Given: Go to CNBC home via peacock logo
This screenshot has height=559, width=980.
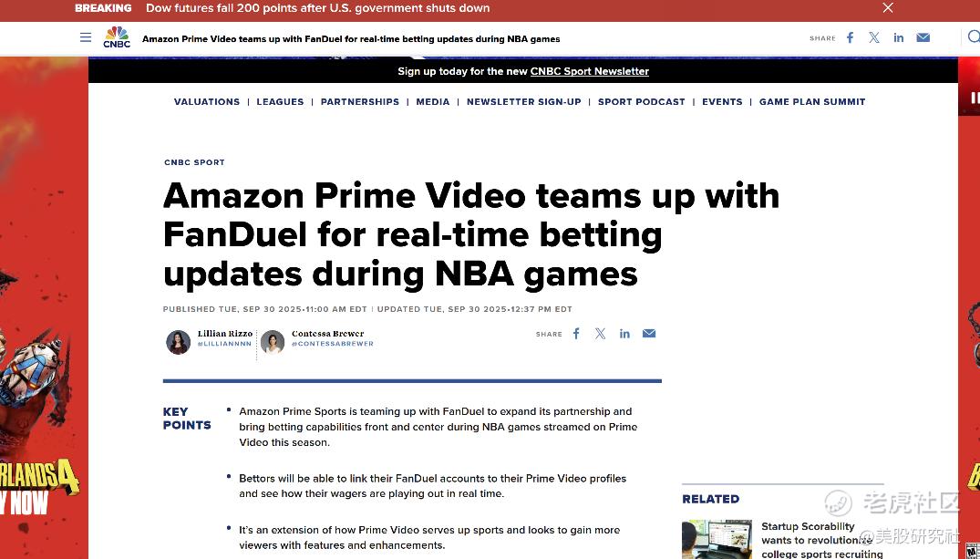Looking at the screenshot, I should point(117,37).
